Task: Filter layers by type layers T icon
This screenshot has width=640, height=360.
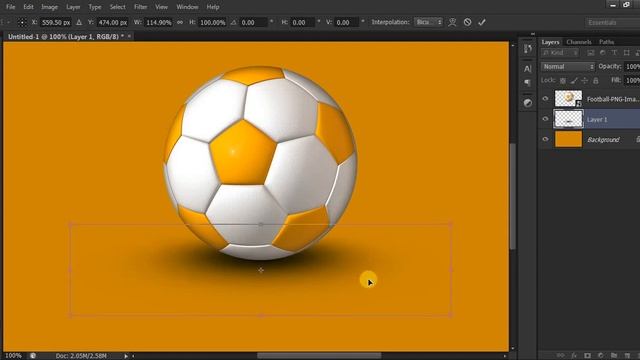Action: [614, 53]
